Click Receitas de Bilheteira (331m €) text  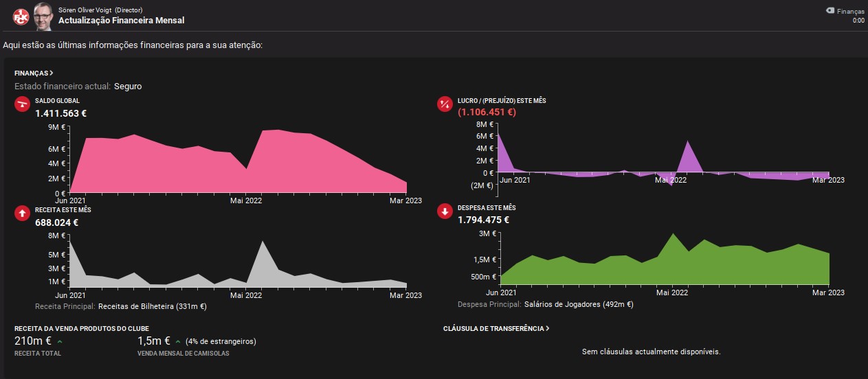click(153, 306)
